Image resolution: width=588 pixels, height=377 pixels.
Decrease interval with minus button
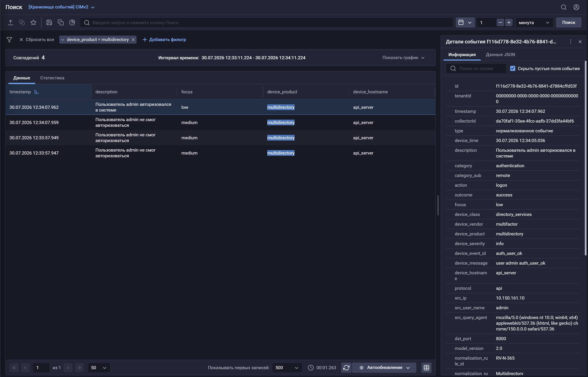pos(500,22)
